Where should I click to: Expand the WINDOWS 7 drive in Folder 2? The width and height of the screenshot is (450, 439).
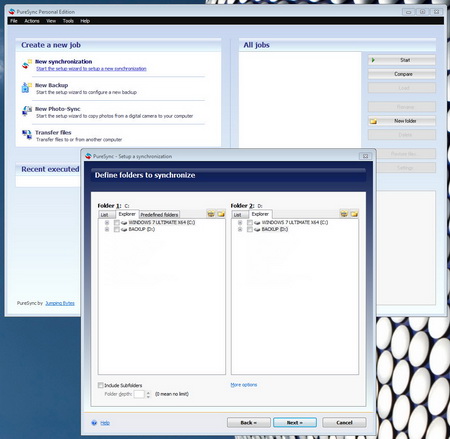[240, 222]
